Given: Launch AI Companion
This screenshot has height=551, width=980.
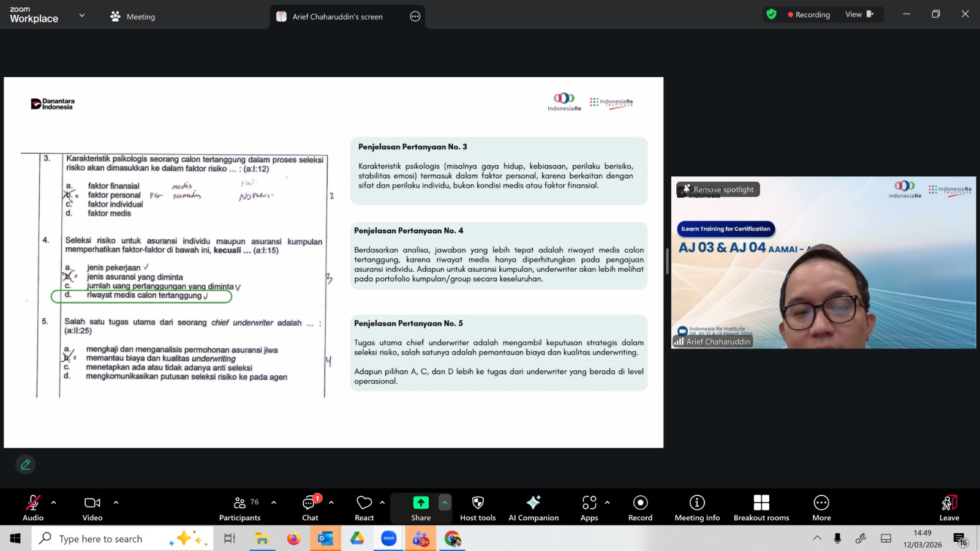Looking at the screenshot, I should [x=533, y=508].
